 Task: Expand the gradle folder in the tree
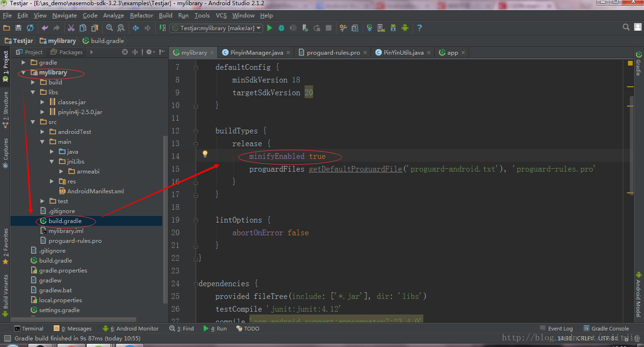coord(24,63)
